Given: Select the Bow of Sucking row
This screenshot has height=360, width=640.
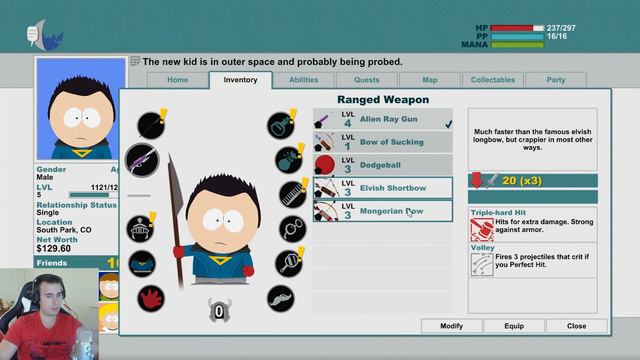Looking at the screenshot, I should point(383,142).
